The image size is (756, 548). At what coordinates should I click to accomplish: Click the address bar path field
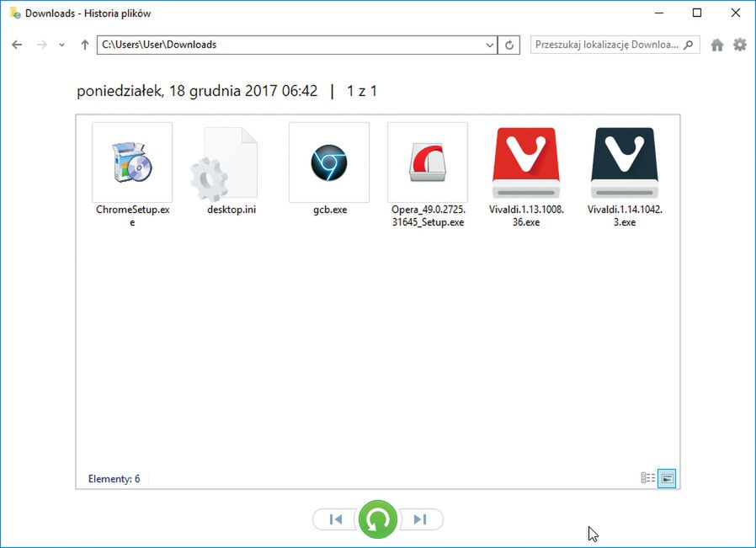291,45
